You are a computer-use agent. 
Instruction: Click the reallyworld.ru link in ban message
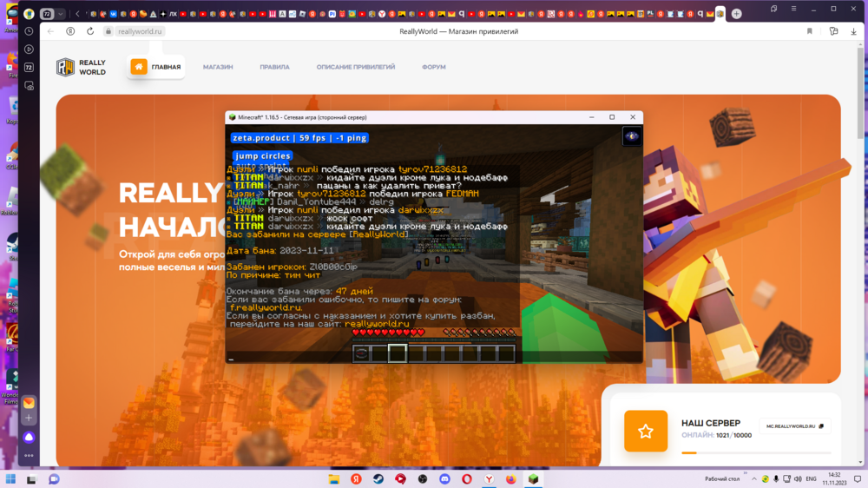(377, 324)
